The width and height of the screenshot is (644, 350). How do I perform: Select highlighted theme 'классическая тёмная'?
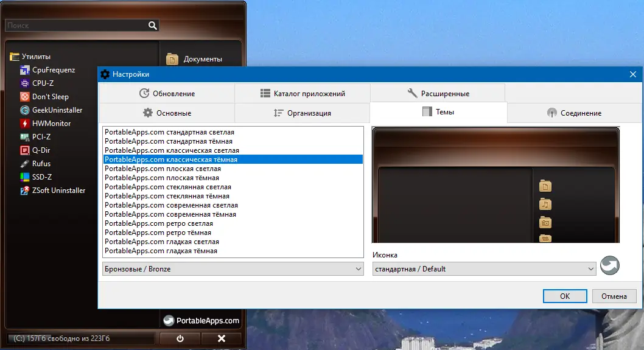[233, 159]
